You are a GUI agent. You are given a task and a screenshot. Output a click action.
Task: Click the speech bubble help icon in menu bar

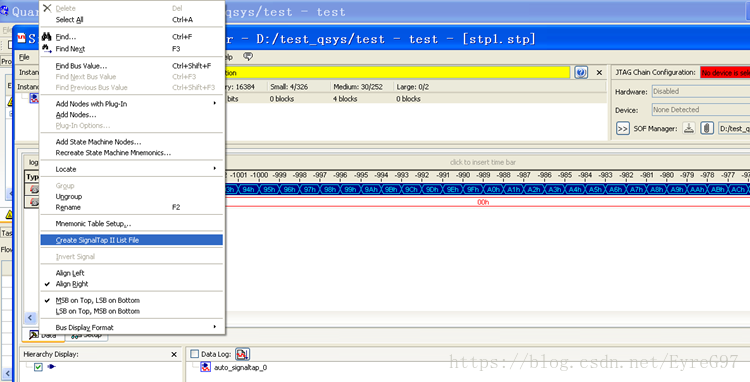point(247,56)
